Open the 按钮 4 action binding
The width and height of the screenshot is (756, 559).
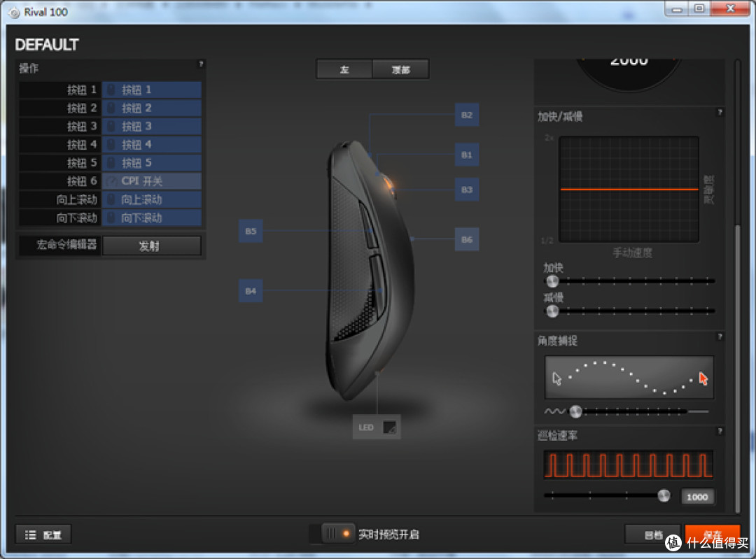click(x=151, y=145)
